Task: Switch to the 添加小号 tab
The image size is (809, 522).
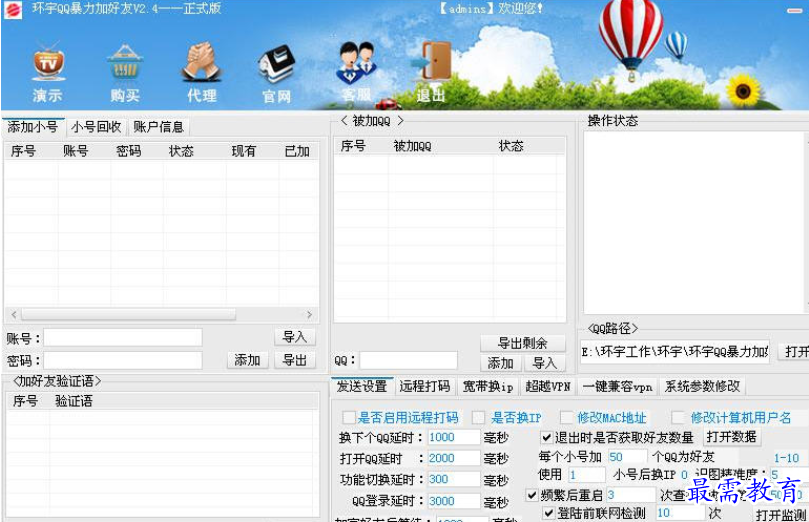Action: [33, 127]
